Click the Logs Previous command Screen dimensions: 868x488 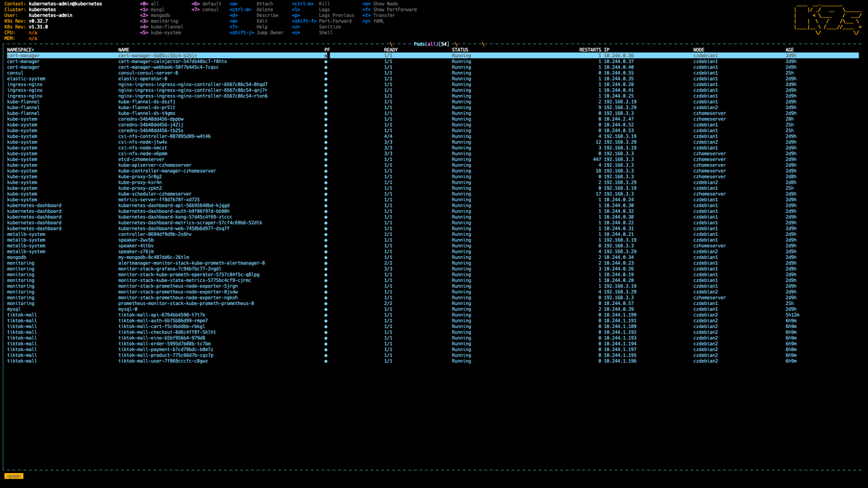click(336, 15)
